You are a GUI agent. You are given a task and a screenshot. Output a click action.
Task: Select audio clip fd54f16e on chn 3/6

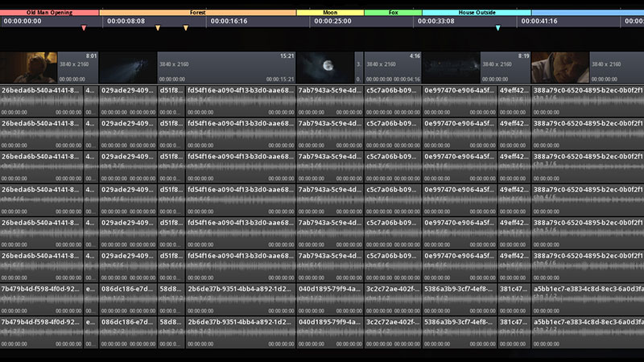[x=241, y=167]
